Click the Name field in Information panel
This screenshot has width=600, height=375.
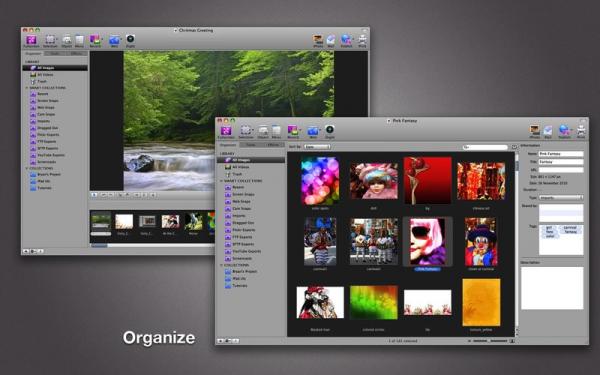561,154
